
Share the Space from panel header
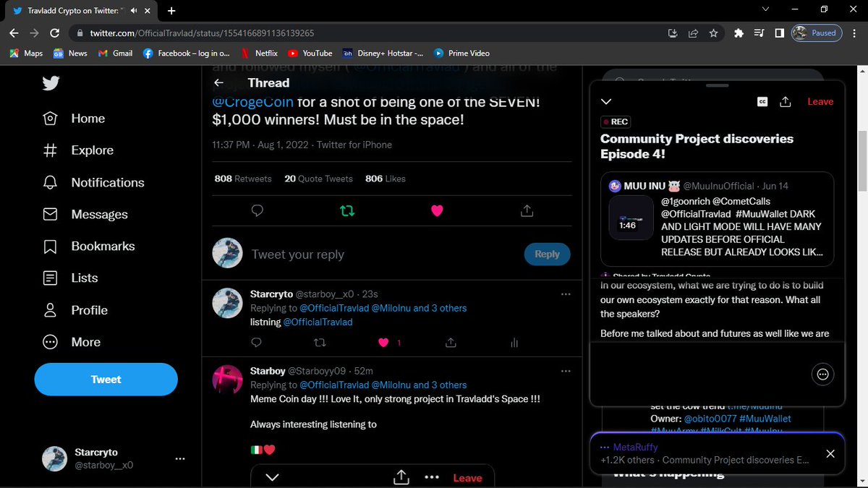[x=786, y=102]
